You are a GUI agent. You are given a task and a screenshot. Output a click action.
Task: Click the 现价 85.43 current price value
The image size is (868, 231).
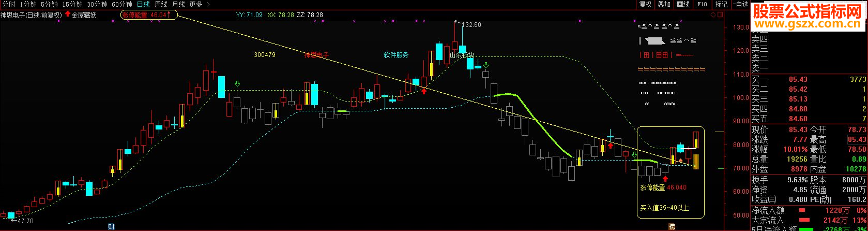click(798, 129)
